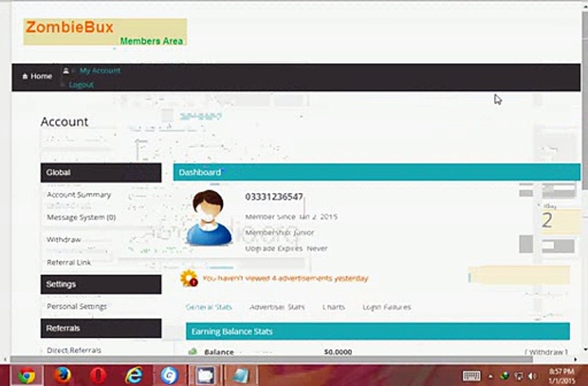
Task: Open the on-screen keyboard tray icon
Action: (x=471, y=376)
